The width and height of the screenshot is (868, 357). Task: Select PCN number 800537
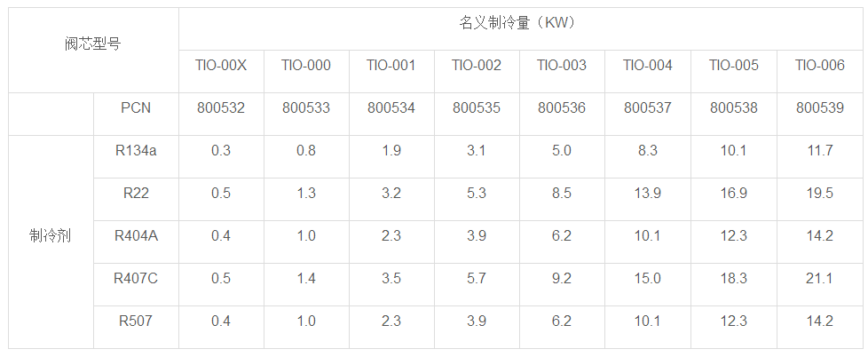[648, 108]
